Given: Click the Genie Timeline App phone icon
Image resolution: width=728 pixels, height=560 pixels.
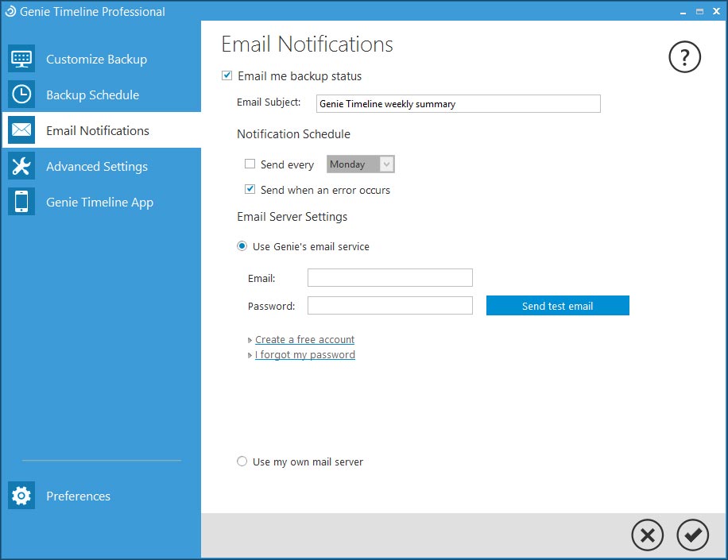Looking at the screenshot, I should 21,201.
